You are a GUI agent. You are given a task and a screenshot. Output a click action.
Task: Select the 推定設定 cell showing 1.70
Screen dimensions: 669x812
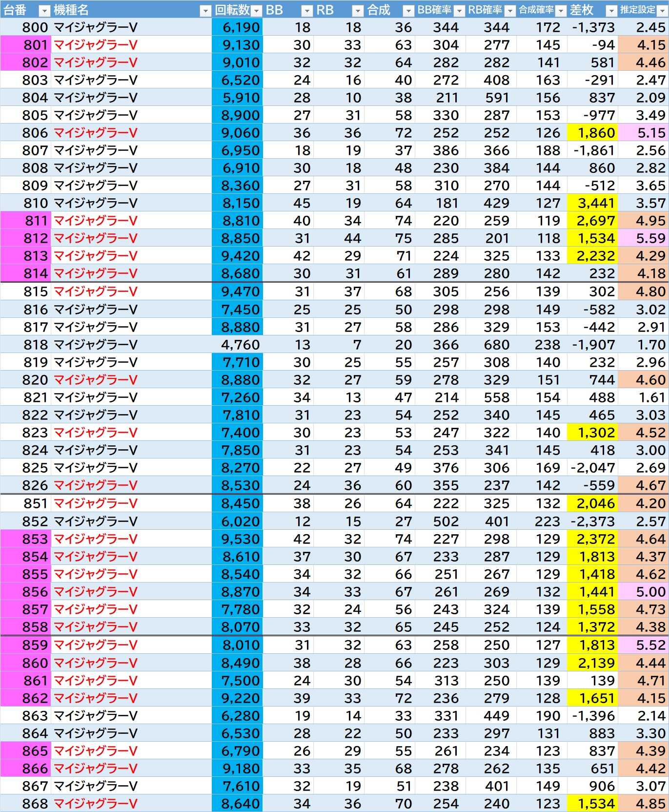tap(643, 345)
